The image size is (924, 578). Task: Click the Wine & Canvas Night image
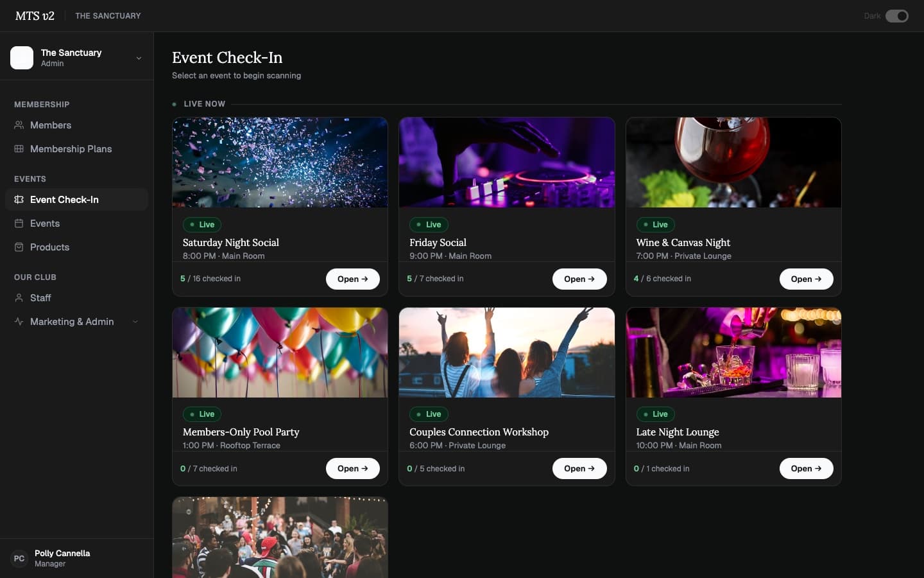(x=733, y=162)
